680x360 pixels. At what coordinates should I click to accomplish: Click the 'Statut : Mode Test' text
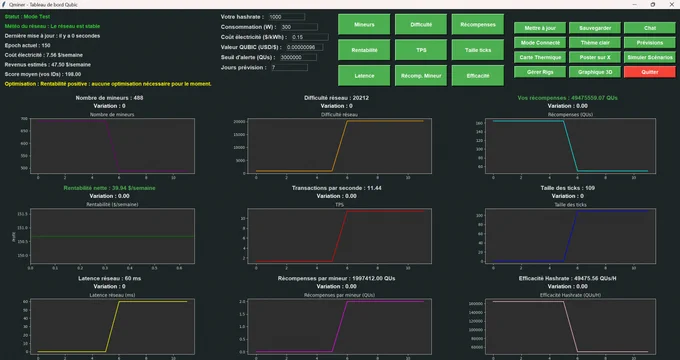tap(27, 16)
